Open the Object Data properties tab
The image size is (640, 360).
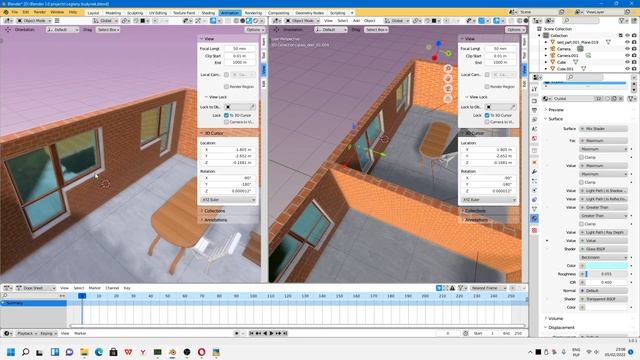[534, 209]
